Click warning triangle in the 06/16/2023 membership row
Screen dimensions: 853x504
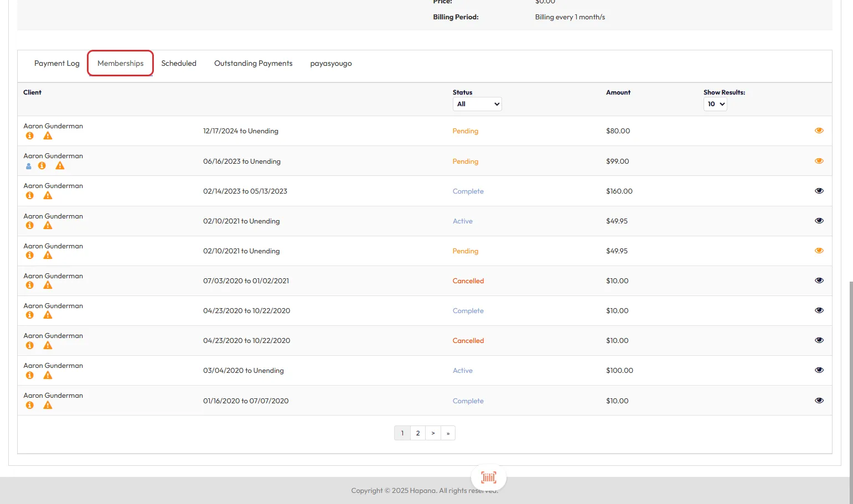click(60, 166)
